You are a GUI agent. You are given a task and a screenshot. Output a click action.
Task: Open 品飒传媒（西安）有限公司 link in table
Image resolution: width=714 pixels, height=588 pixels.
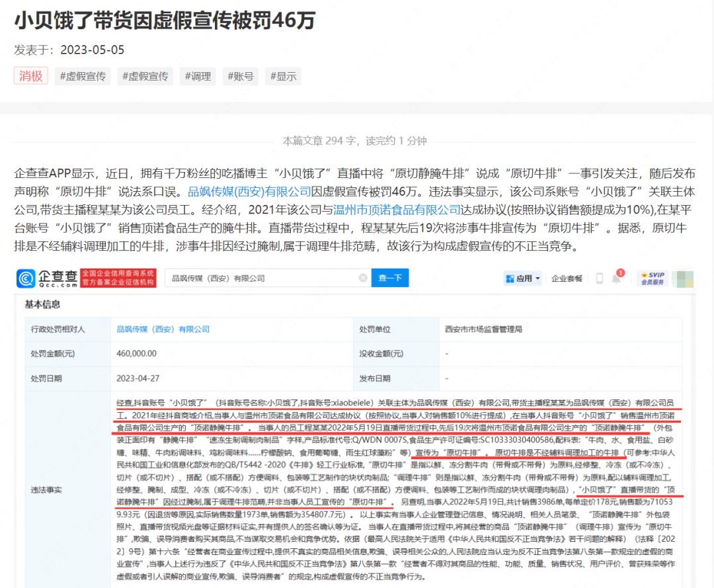163,329
